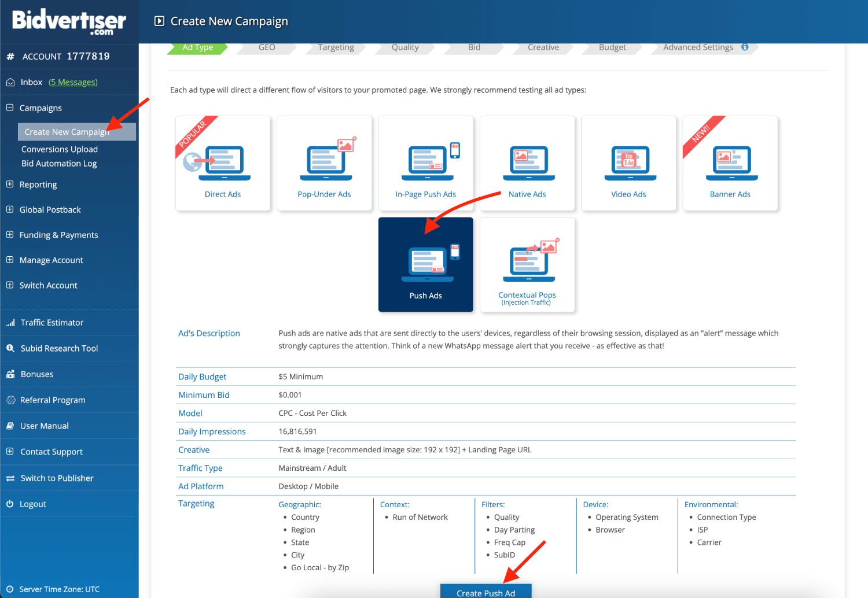
Task: Click the Direct Ads laptop icon
Action: tap(217, 162)
